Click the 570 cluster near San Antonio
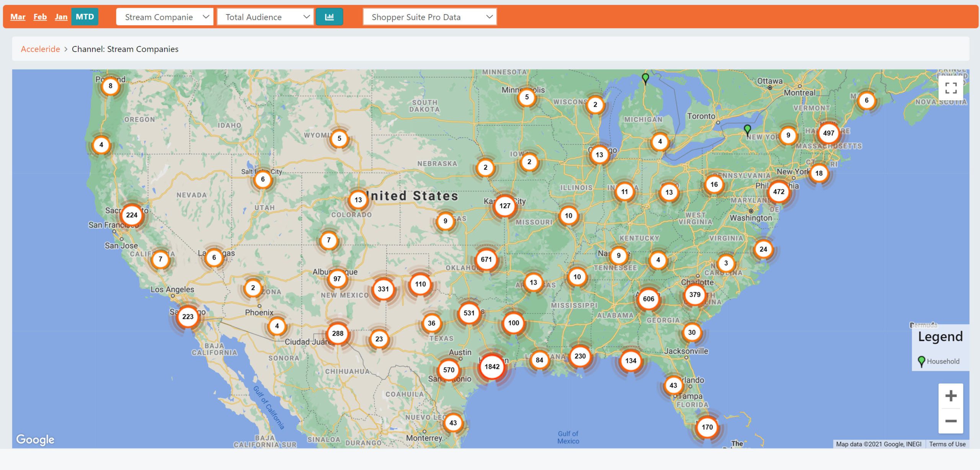Image resolution: width=980 pixels, height=470 pixels. [x=449, y=370]
